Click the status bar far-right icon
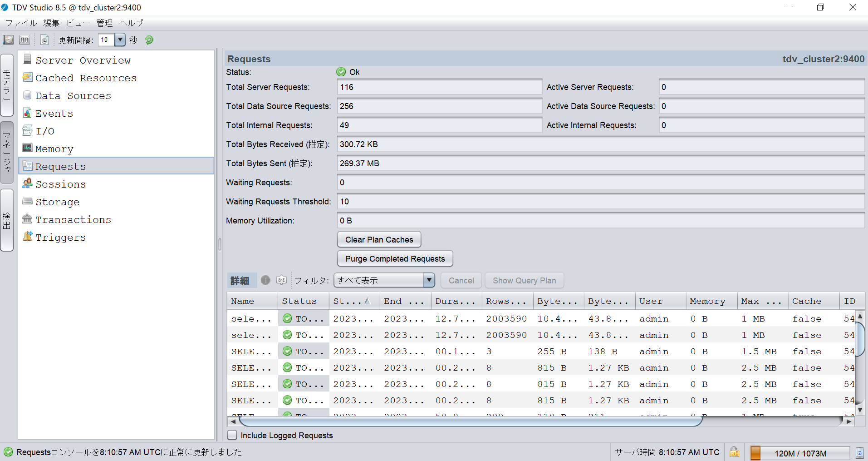Viewport: 868px width, 461px height. [x=859, y=453]
